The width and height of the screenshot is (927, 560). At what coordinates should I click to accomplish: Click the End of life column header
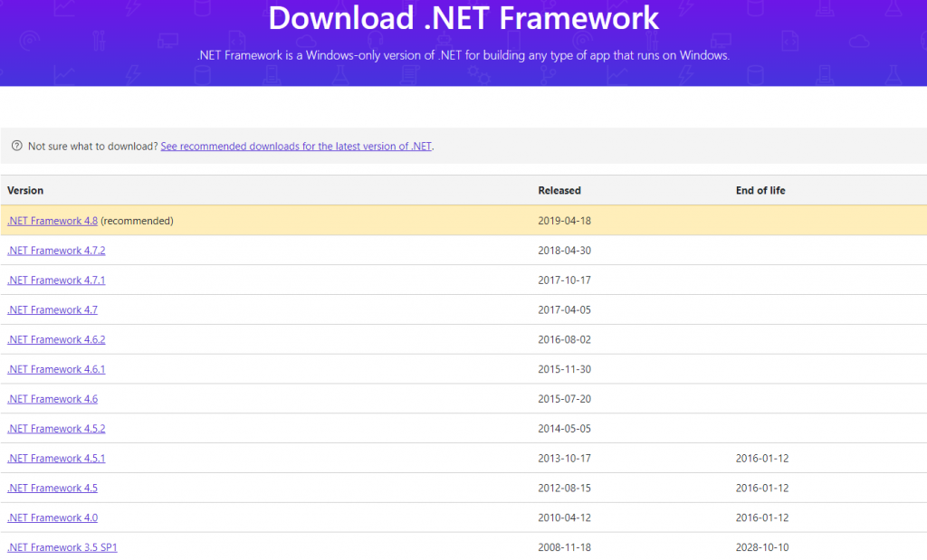pyautogui.click(x=760, y=190)
